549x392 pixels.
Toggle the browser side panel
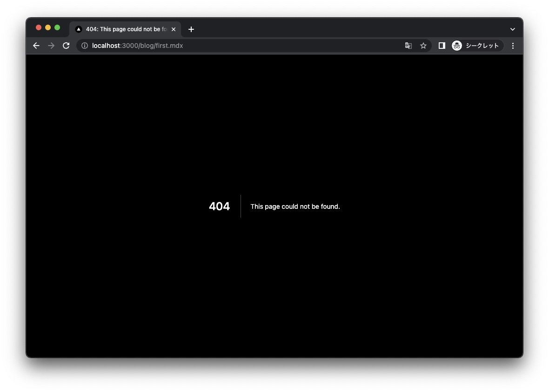pos(442,46)
